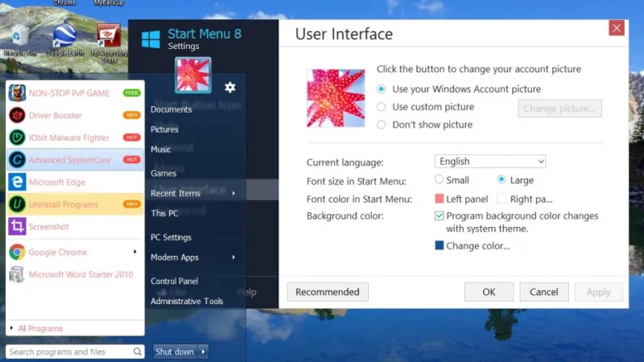Launch Driver Booster icon
This screenshot has height=362, width=644.
[17, 115]
